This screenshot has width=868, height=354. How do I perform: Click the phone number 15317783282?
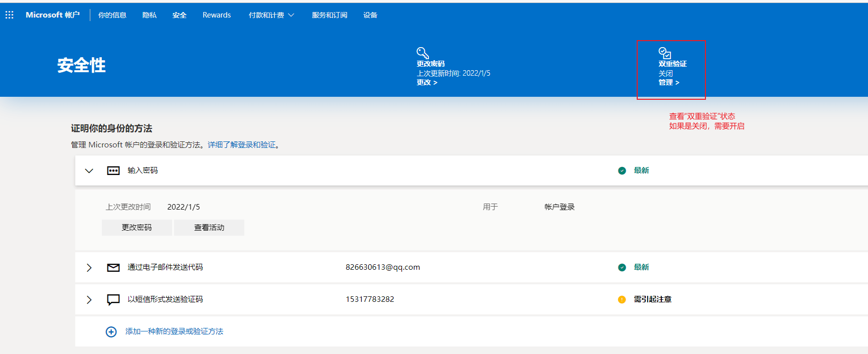pyautogui.click(x=370, y=299)
